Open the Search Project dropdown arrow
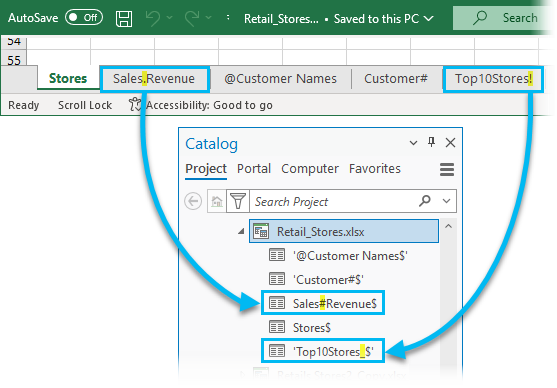 click(x=447, y=201)
